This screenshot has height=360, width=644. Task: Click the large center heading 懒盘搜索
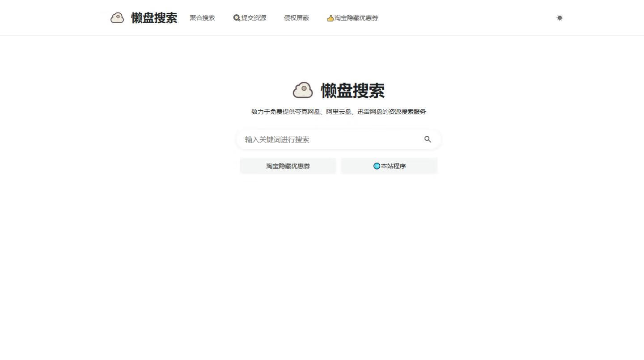click(x=352, y=91)
